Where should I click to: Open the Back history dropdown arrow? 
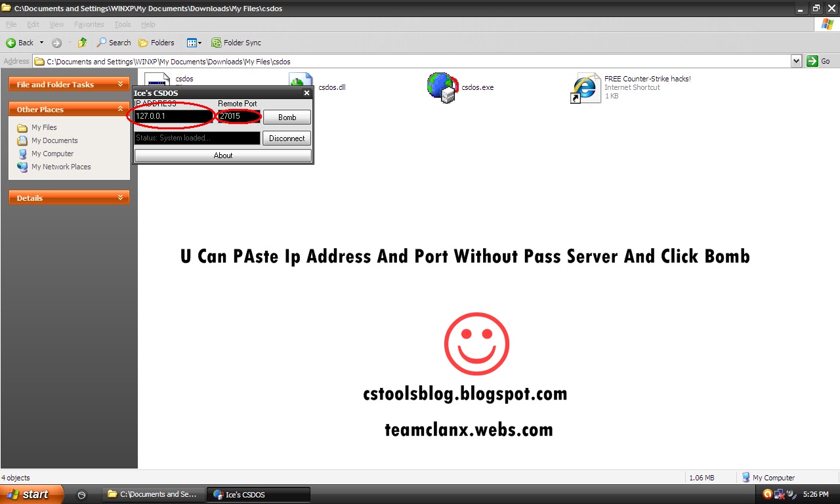(41, 43)
